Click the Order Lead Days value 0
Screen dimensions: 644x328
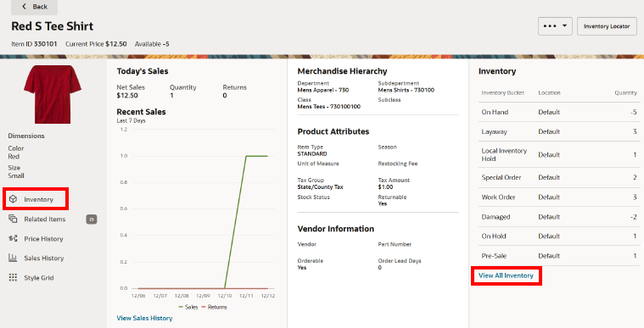(x=380, y=268)
